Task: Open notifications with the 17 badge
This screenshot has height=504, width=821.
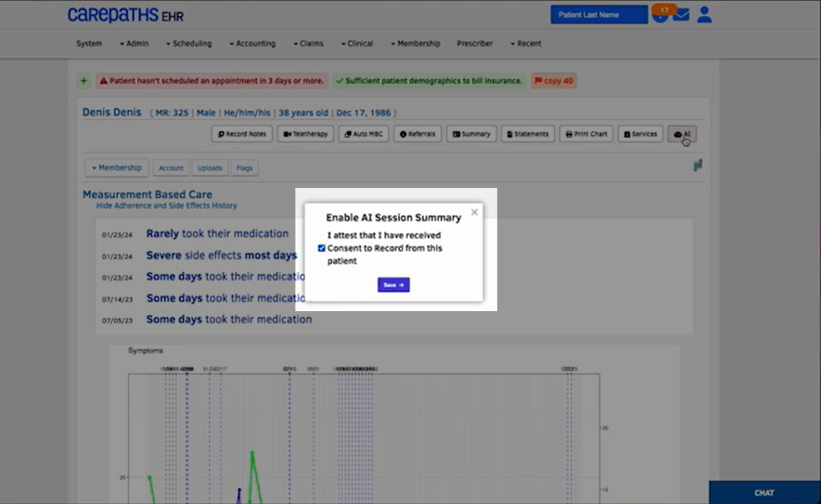Action: 661,13
